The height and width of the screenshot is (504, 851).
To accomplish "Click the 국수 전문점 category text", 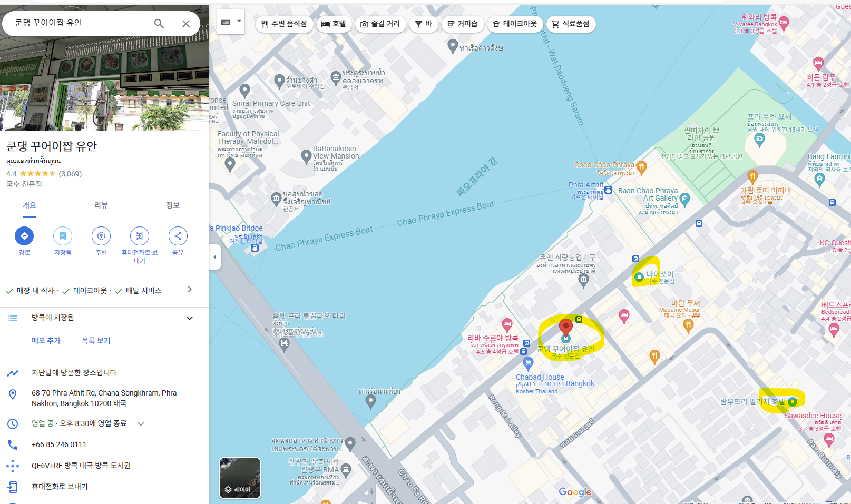I will (x=24, y=184).
